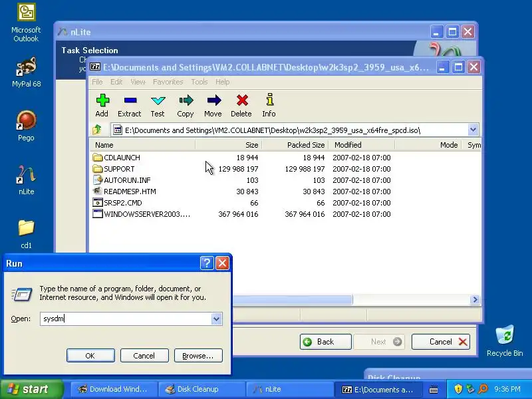532x399 pixels.
Task: Click the Windows start button
Action: [31, 389]
